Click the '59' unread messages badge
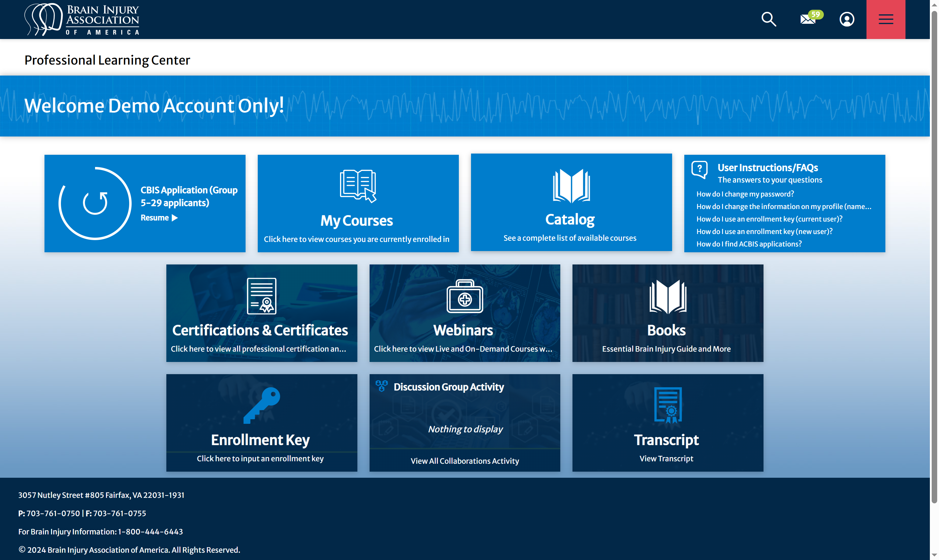 [x=815, y=14]
